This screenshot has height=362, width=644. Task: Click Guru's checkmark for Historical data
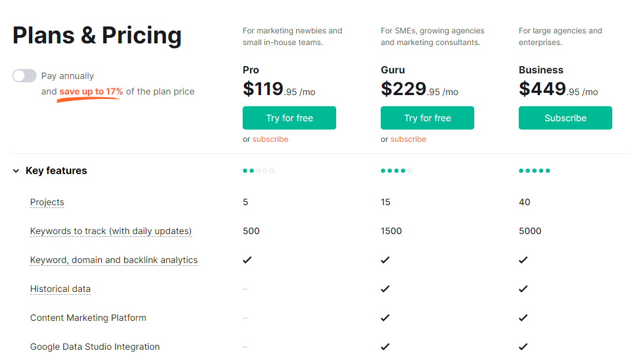(385, 289)
